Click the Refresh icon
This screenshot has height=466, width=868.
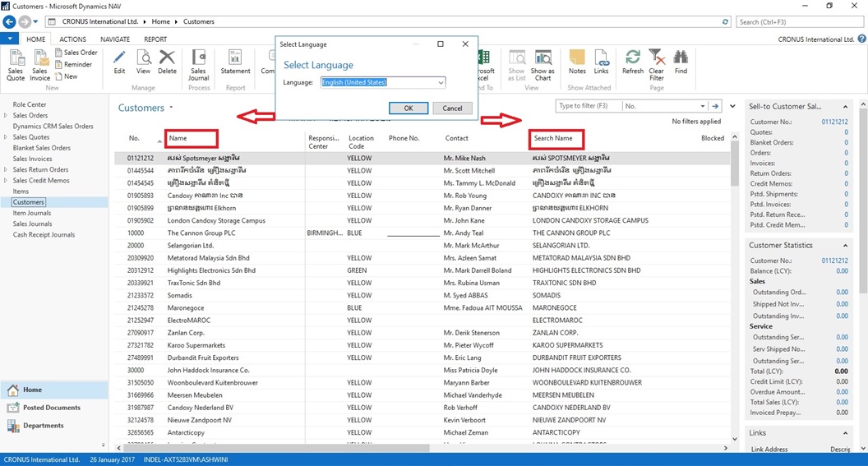(x=633, y=62)
